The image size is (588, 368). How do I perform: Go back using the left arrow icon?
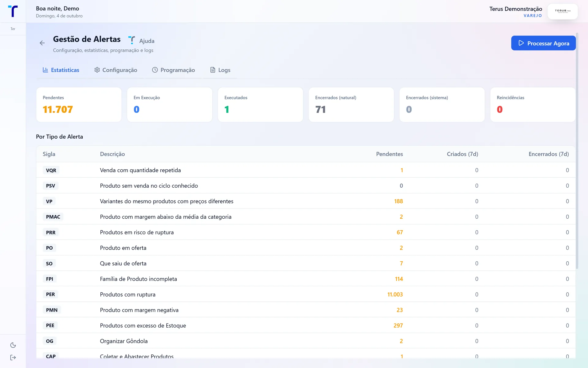click(42, 43)
